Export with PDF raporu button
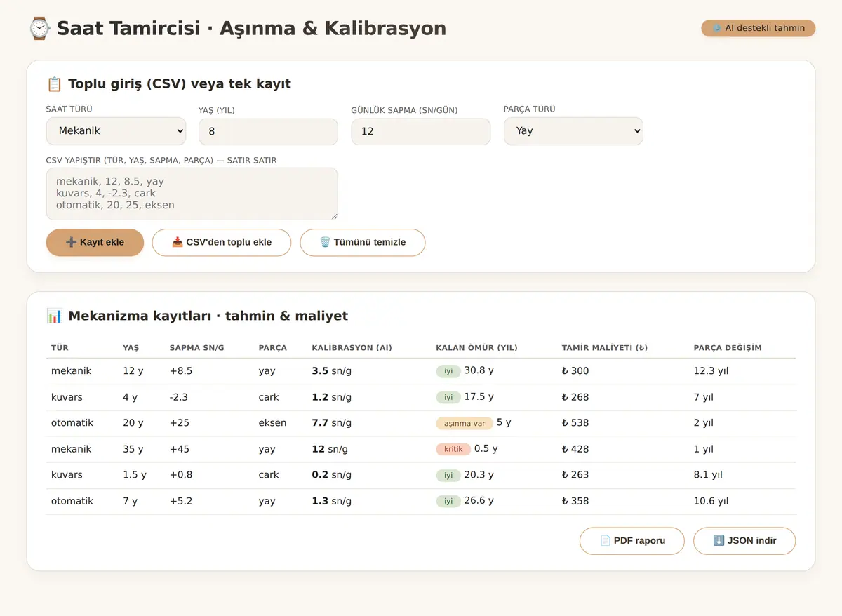 [x=631, y=541]
